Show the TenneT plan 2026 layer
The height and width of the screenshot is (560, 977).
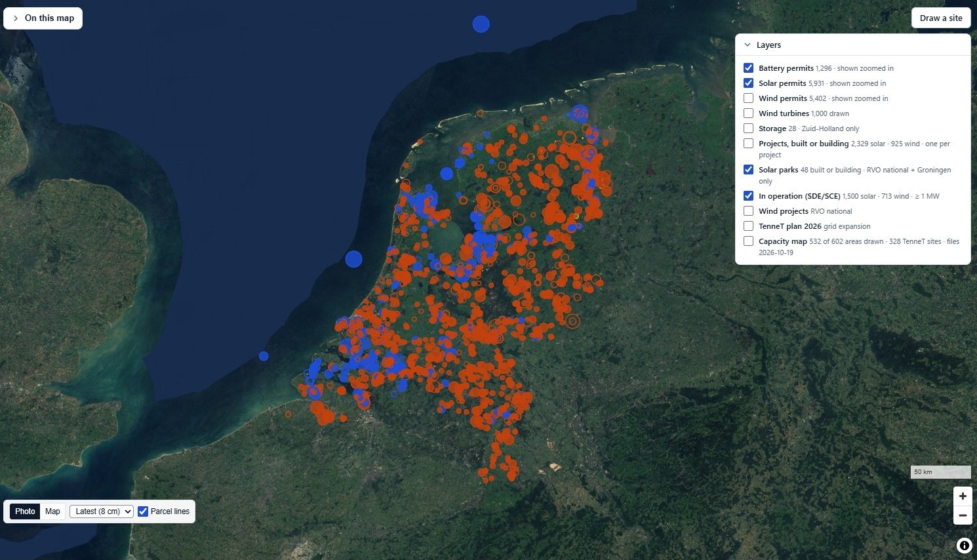(x=748, y=226)
